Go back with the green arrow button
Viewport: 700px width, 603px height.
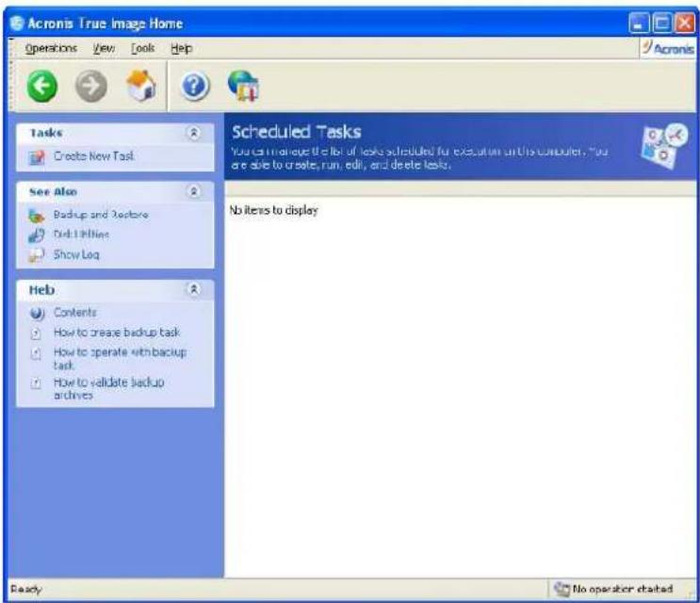click(42, 86)
